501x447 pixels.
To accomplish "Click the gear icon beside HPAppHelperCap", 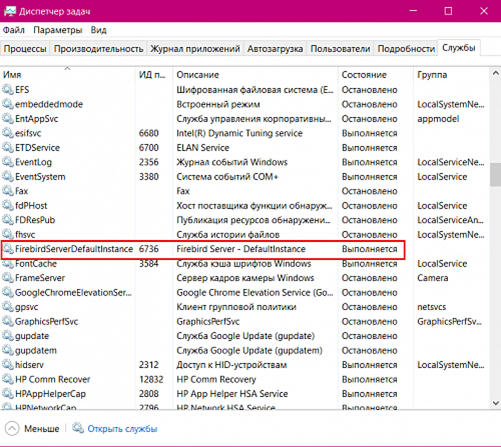I will [7, 394].
